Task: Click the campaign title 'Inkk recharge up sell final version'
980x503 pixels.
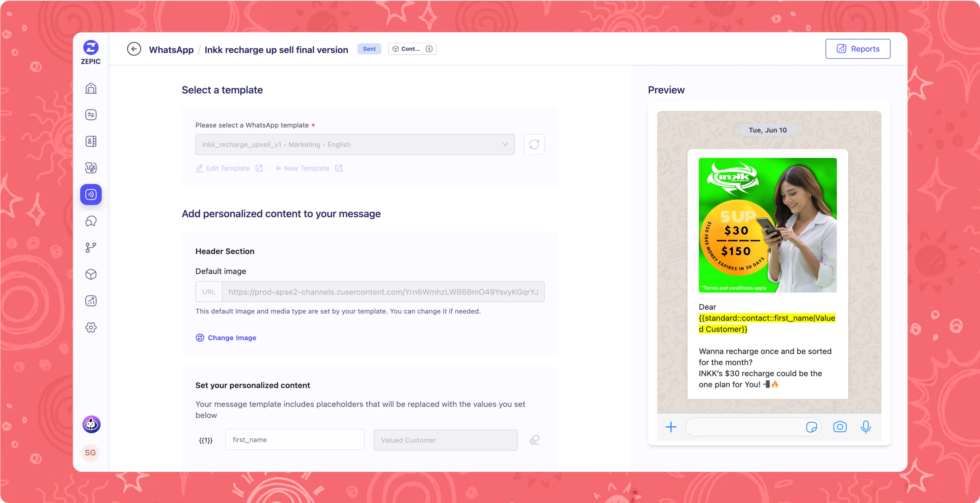Action: point(276,50)
